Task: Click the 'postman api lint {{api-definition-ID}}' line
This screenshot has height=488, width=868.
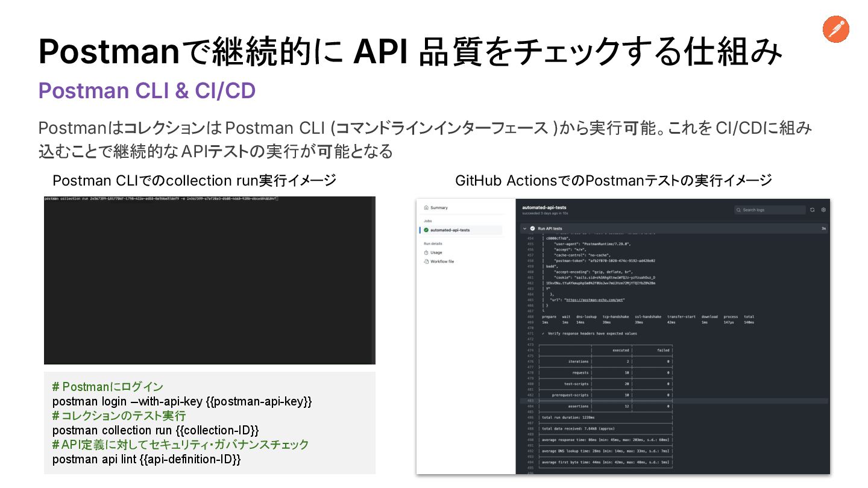Action: [146, 459]
